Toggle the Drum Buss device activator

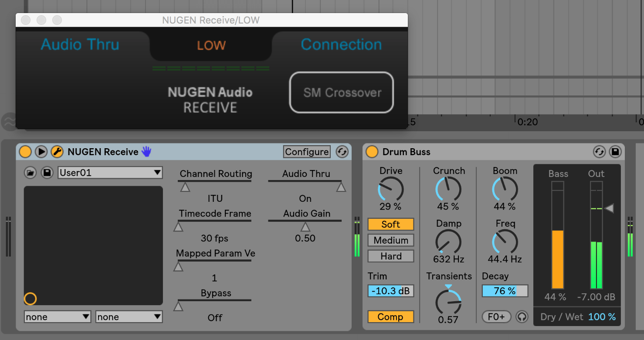click(372, 152)
